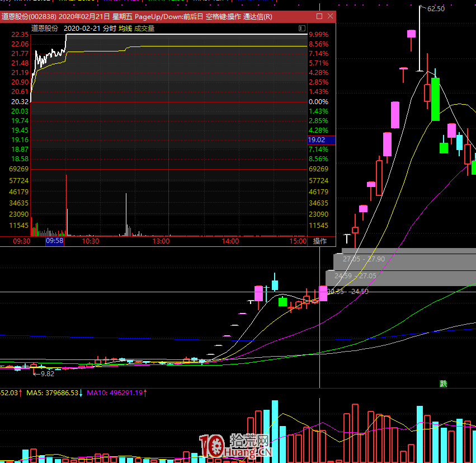The image size is (476, 463).
Task: Open the 操作 menu button
Action: pos(320,241)
